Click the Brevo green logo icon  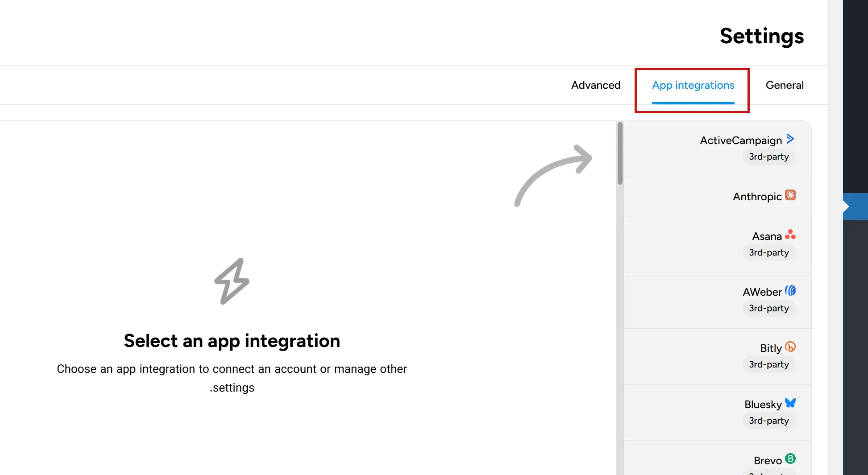click(790, 459)
